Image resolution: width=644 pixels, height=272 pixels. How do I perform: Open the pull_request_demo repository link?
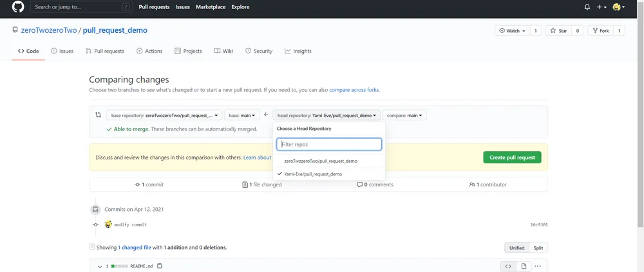115,30
